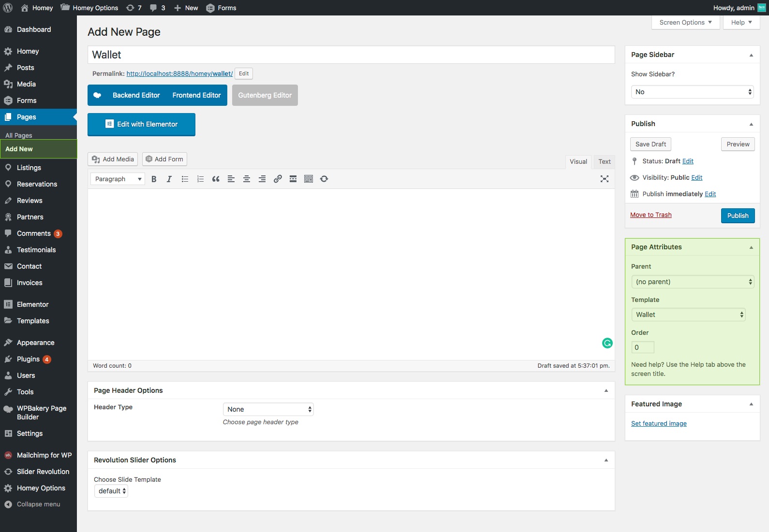Open the Show Sidebar dropdown

692,92
